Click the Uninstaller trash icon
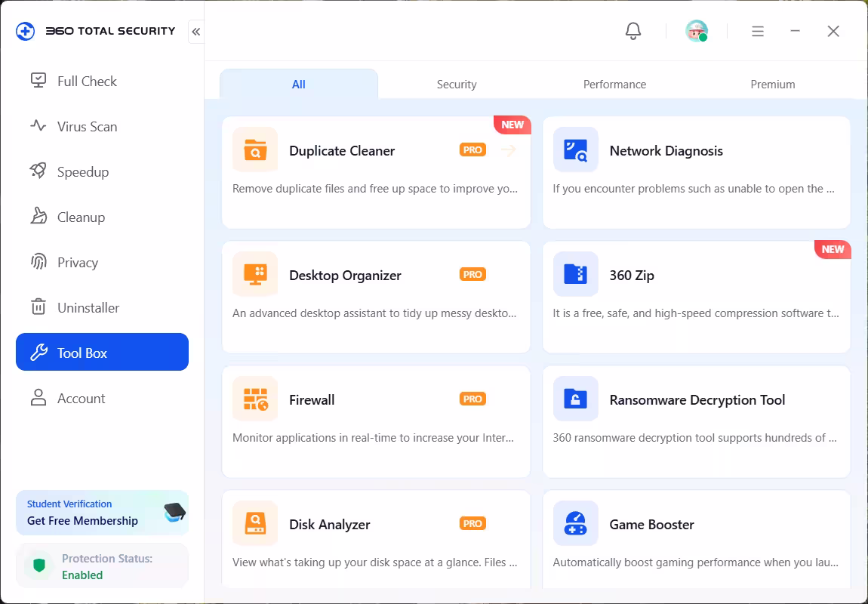The height and width of the screenshot is (604, 868). [38, 307]
